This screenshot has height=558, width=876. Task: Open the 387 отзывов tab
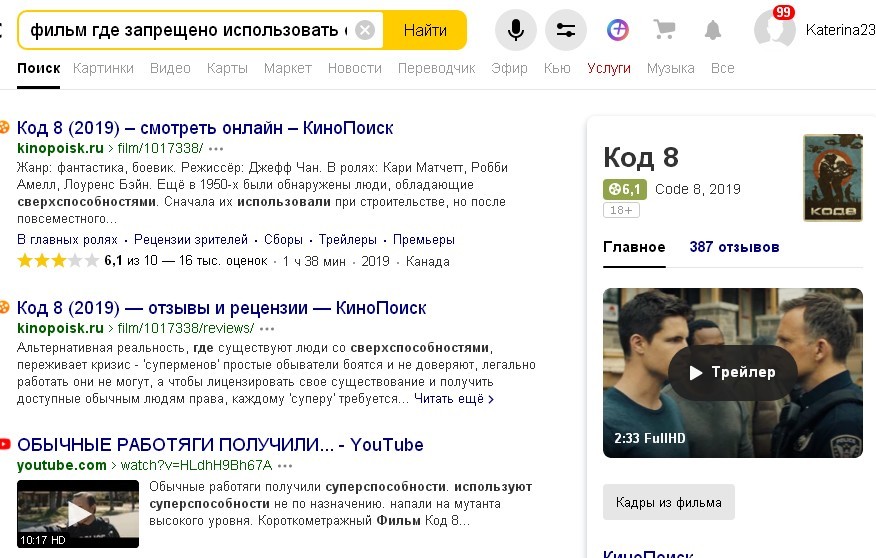pyautogui.click(x=734, y=247)
